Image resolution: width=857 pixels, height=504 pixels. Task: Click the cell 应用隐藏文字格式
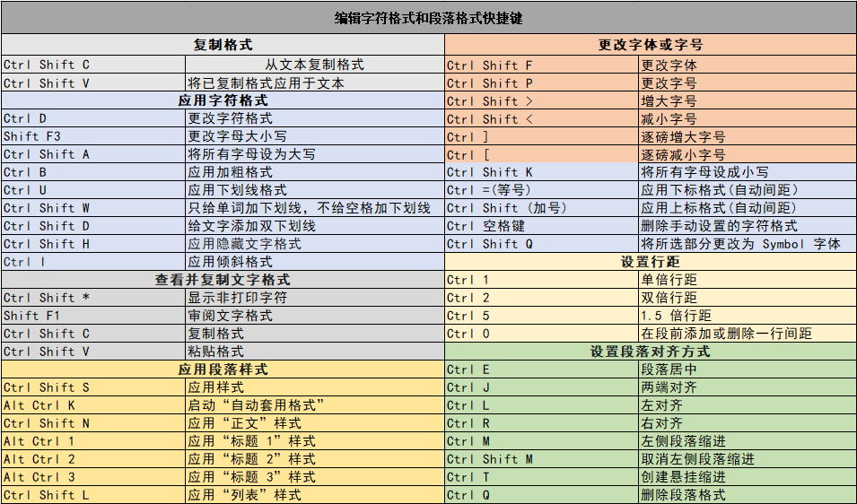point(315,244)
